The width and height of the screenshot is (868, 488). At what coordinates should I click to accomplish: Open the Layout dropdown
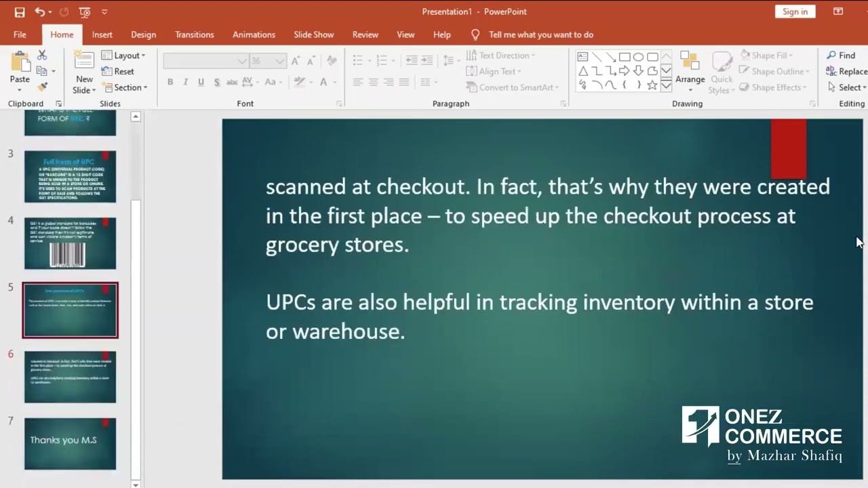coord(123,56)
